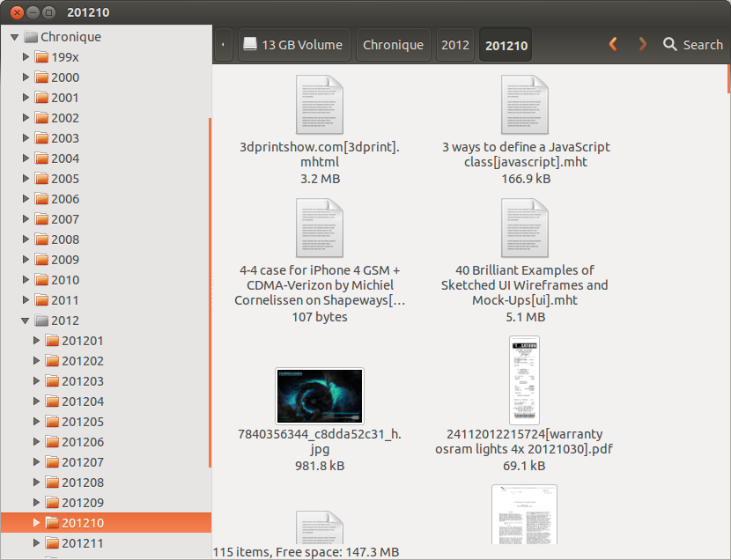Select 201208 folder in the tree
Screen dimensions: 731x560
click(x=82, y=483)
